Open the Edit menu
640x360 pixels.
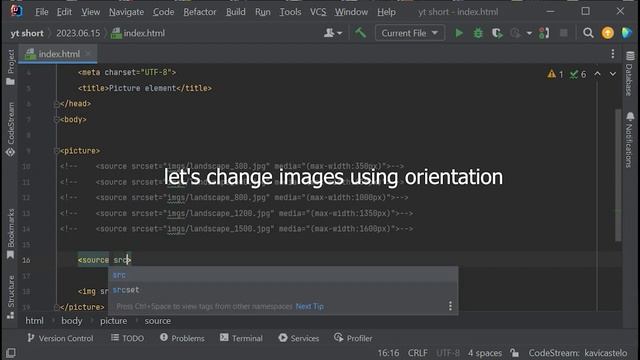pos(64,12)
